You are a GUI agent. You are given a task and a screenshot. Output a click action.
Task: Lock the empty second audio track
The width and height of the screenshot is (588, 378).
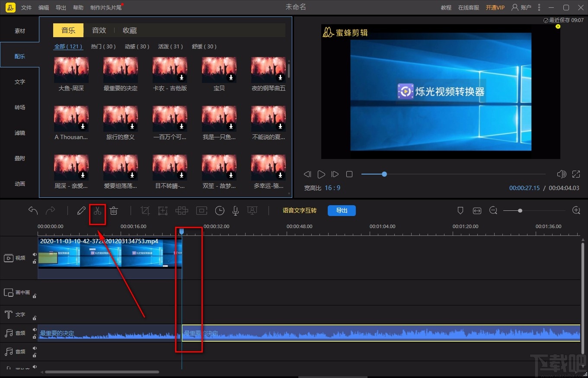[x=35, y=355]
